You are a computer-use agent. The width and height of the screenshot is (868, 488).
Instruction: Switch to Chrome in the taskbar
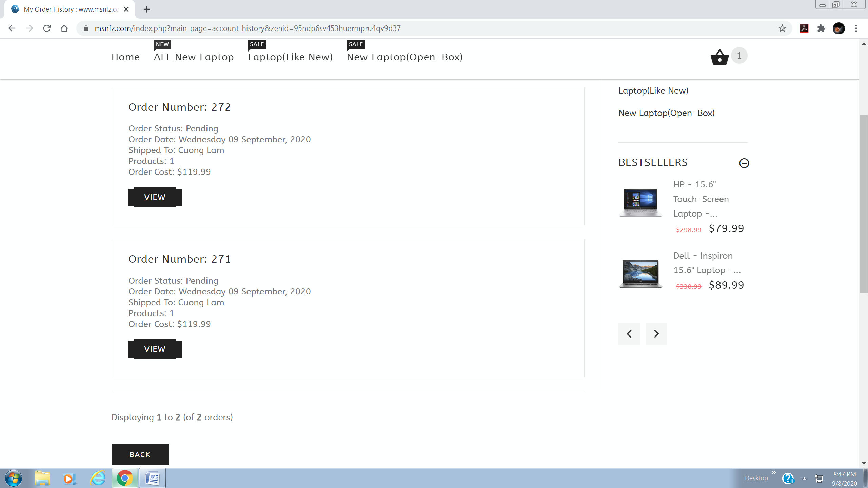tap(125, 478)
